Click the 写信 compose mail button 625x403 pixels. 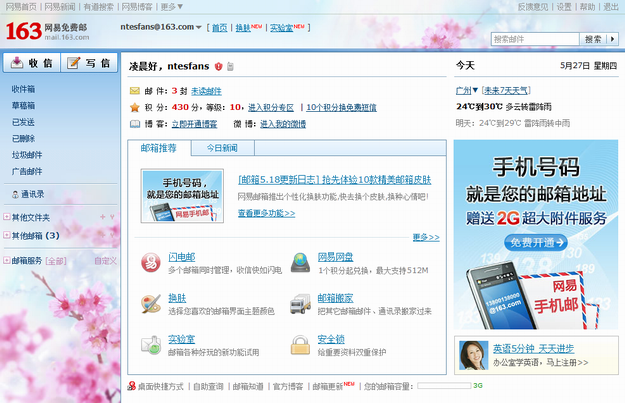click(x=89, y=63)
